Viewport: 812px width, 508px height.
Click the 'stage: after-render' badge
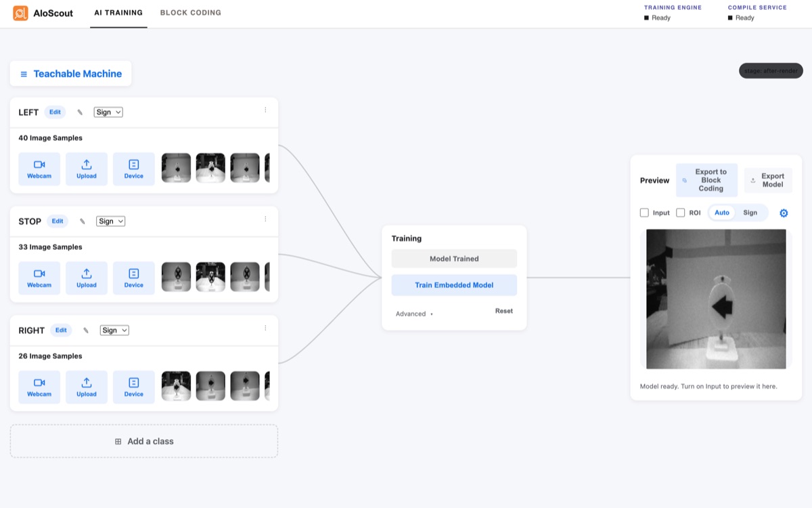click(x=771, y=70)
